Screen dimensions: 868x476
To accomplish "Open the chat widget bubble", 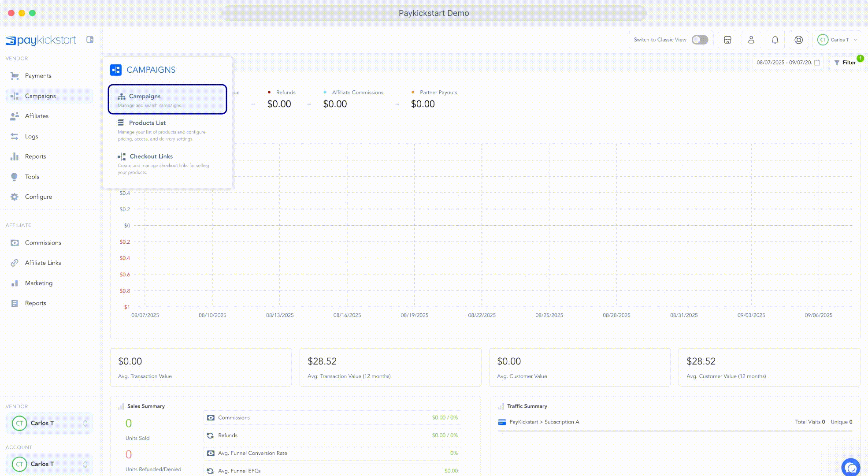I will [x=850, y=467].
